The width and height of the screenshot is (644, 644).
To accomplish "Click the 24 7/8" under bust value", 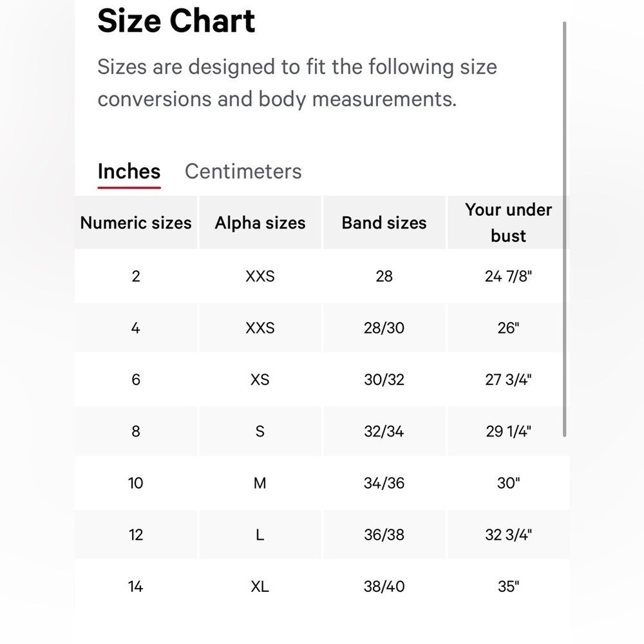I will [x=509, y=276].
